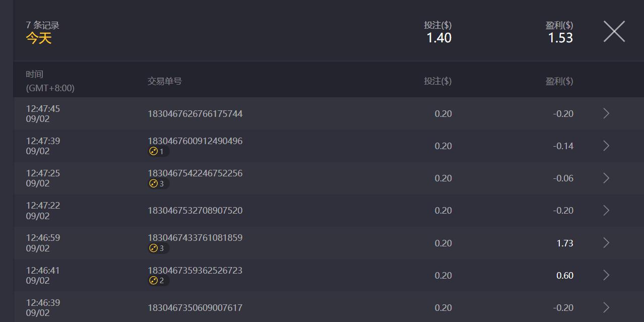Expand the 12:47:39 record chevron
This screenshot has width=644, height=322.
point(606,146)
